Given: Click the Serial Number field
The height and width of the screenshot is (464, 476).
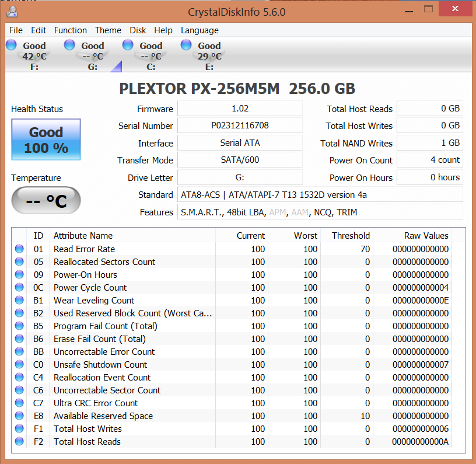Looking at the screenshot, I should click(x=240, y=125).
